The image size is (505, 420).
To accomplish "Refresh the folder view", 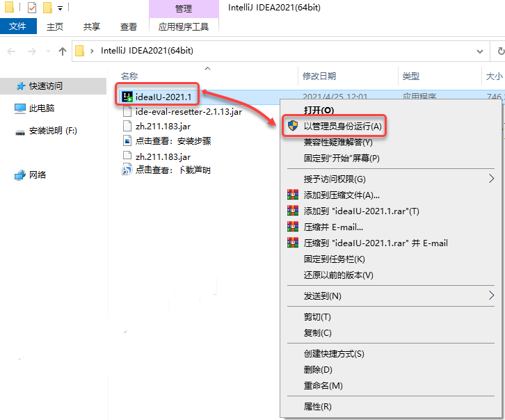I will [501, 51].
